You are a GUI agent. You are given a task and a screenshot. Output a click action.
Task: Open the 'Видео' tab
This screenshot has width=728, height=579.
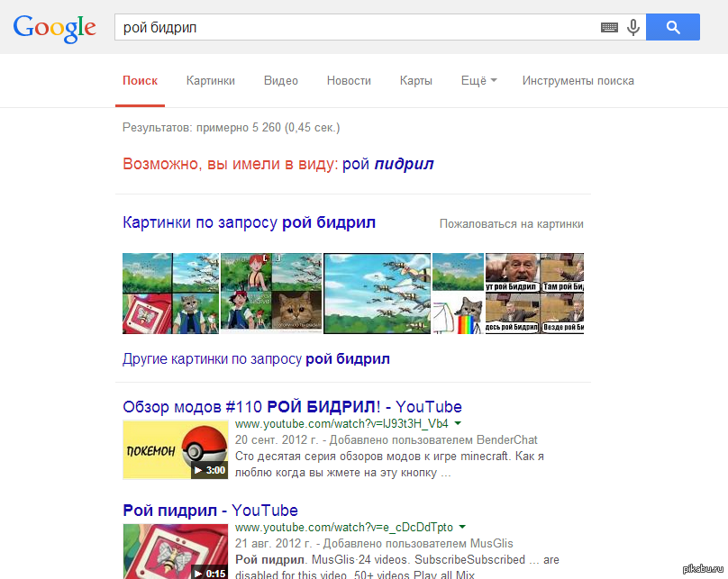point(281,81)
